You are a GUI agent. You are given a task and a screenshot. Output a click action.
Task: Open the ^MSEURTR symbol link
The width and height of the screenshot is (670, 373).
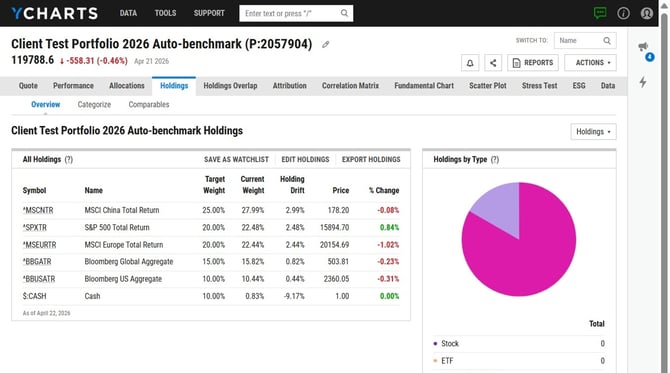pyautogui.click(x=39, y=245)
